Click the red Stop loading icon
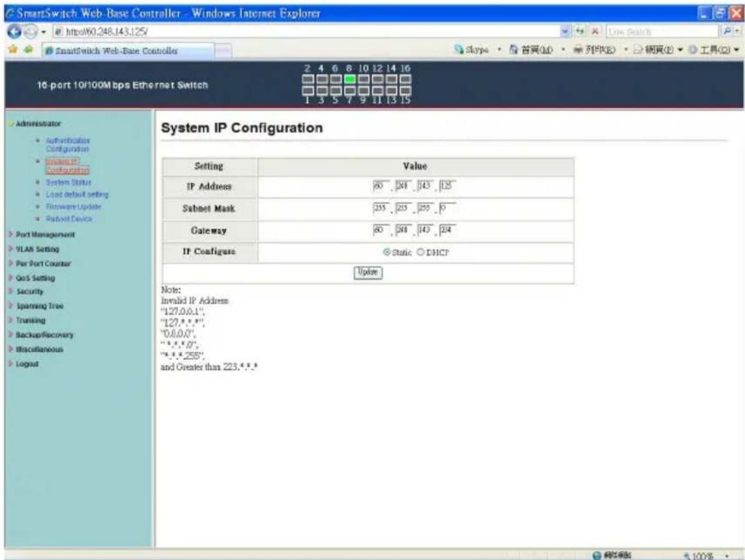The width and height of the screenshot is (745, 560). (x=594, y=31)
